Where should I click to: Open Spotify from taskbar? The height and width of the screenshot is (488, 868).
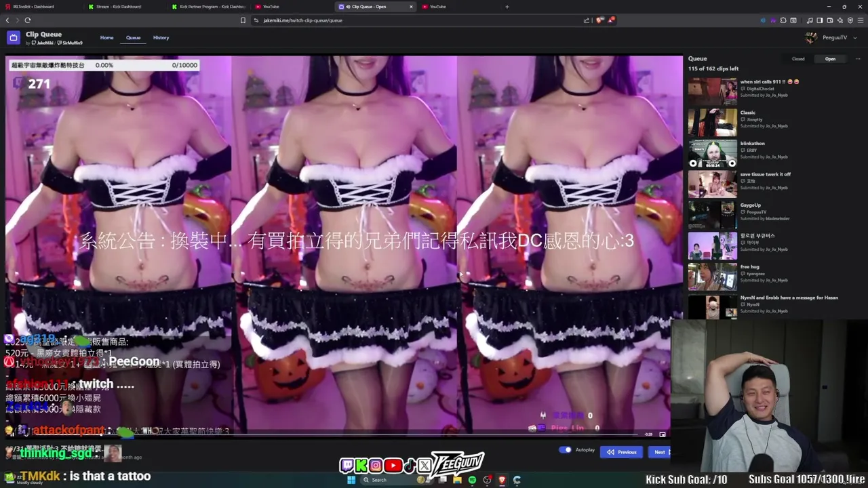pyautogui.click(x=472, y=480)
